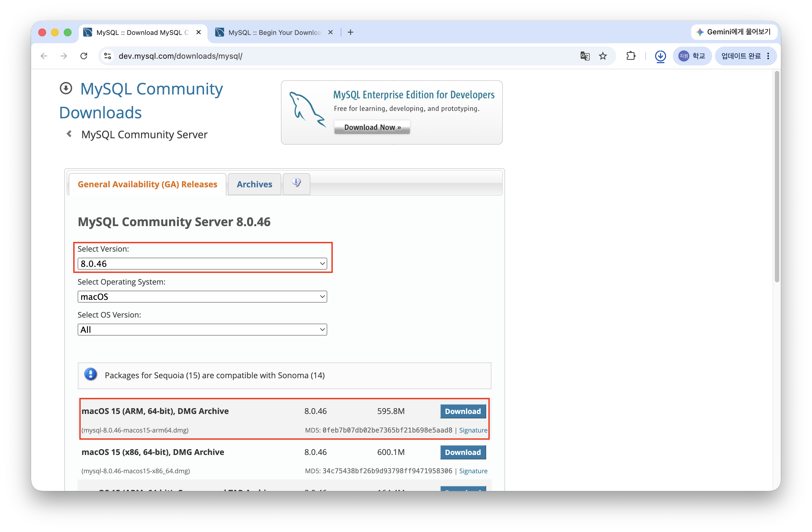Click the blue exclamation info icon in the Sequoia notice
812x532 pixels.
tap(90, 375)
